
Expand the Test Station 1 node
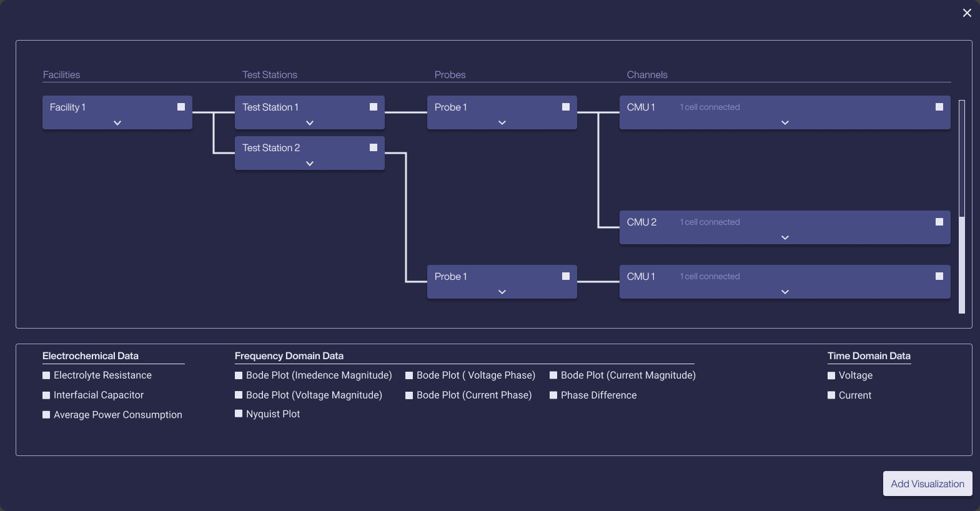(x=310, y=123)
